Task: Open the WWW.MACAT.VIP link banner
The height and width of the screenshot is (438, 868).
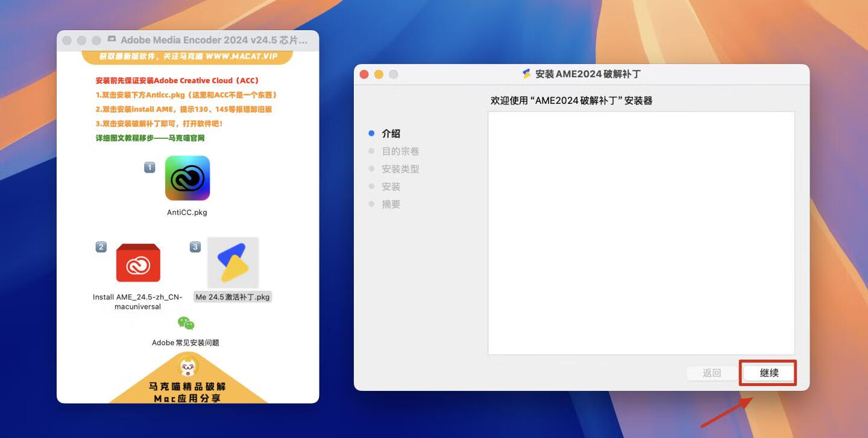Action: 187,56
